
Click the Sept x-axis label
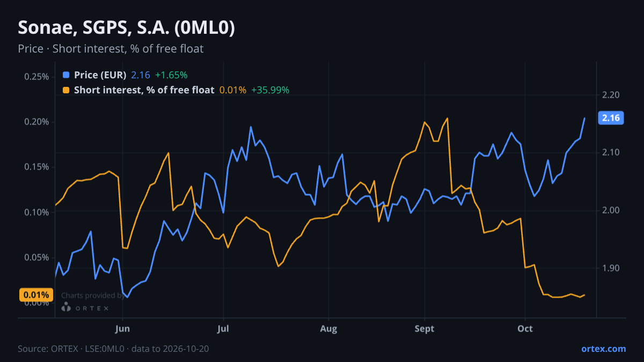425,328
